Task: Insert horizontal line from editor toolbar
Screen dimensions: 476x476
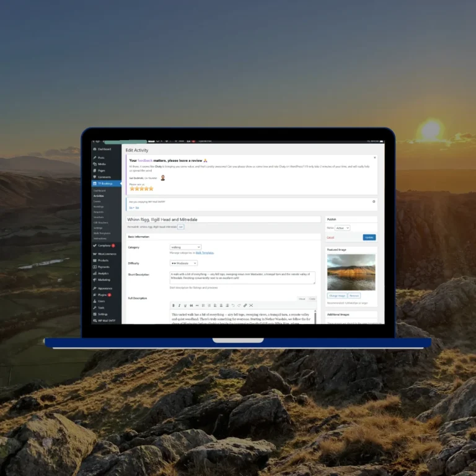Action: pyautogui.click(x=197, y=306)
